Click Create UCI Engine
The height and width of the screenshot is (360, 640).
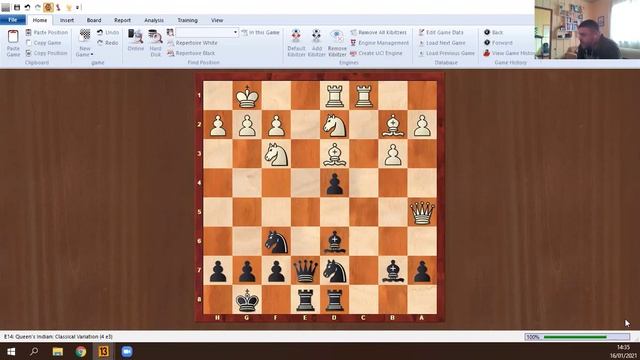click(376, 53)
